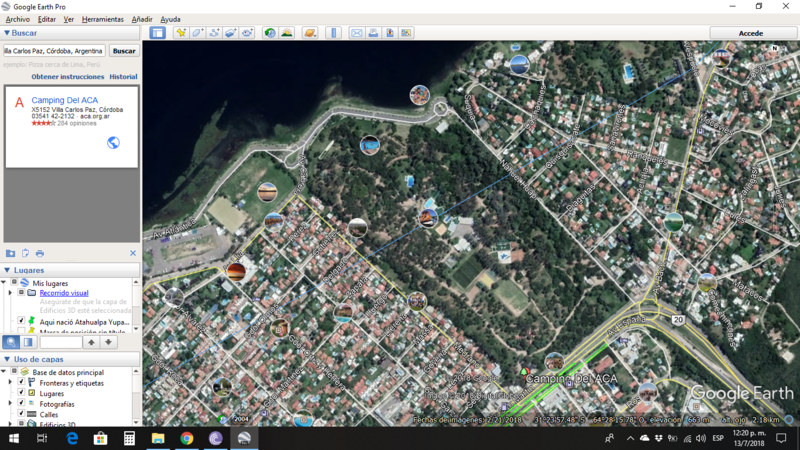Click the copy results clipboard icon
The width and height of the screenshot is (800, 450).
(25, 253)
